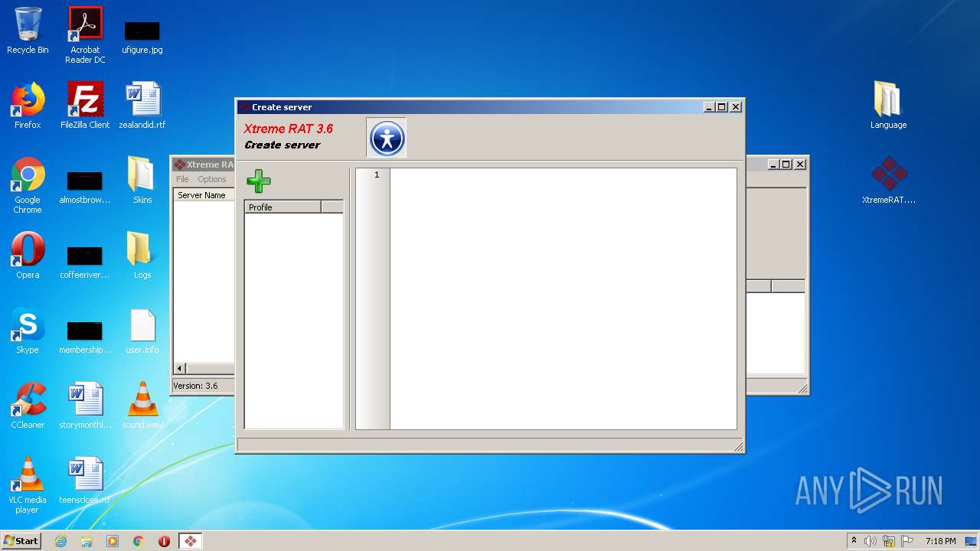Close the Xtreme RAT background window
Screen dimensions: 980x551
coord(800,165)
